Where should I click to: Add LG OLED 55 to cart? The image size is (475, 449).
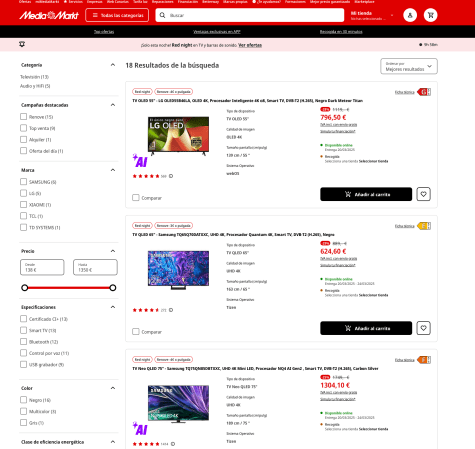pyautogui.click(x=366, y=194)
